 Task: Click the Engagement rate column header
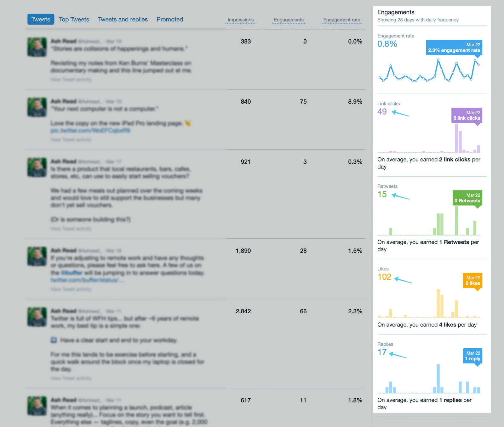point(342,20)
